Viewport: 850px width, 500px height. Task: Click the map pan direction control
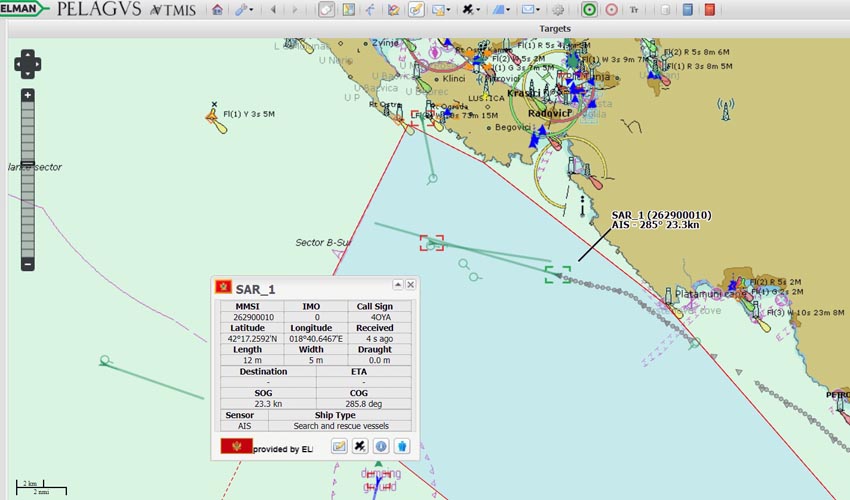coord(28,64)
